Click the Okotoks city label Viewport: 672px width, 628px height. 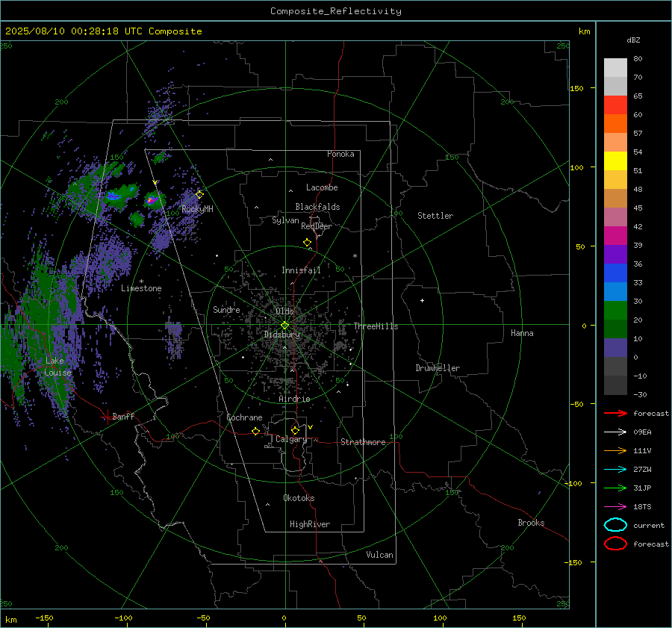coord(299,498)
